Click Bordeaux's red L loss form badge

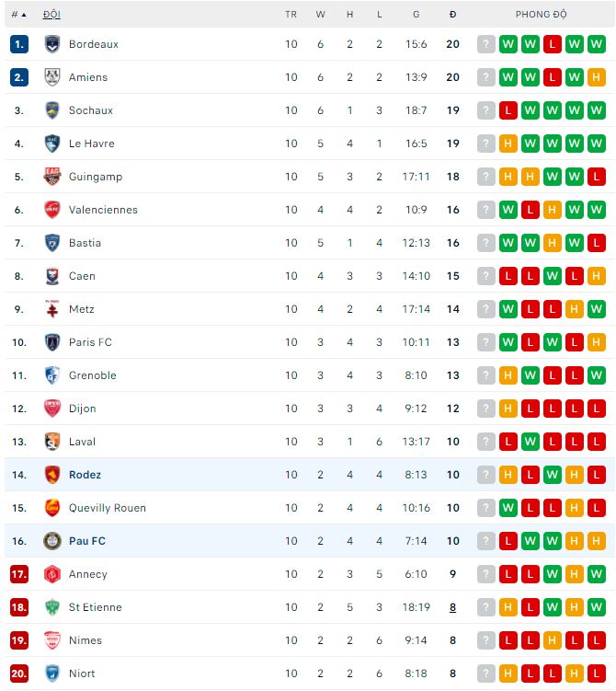click(553, 44)
